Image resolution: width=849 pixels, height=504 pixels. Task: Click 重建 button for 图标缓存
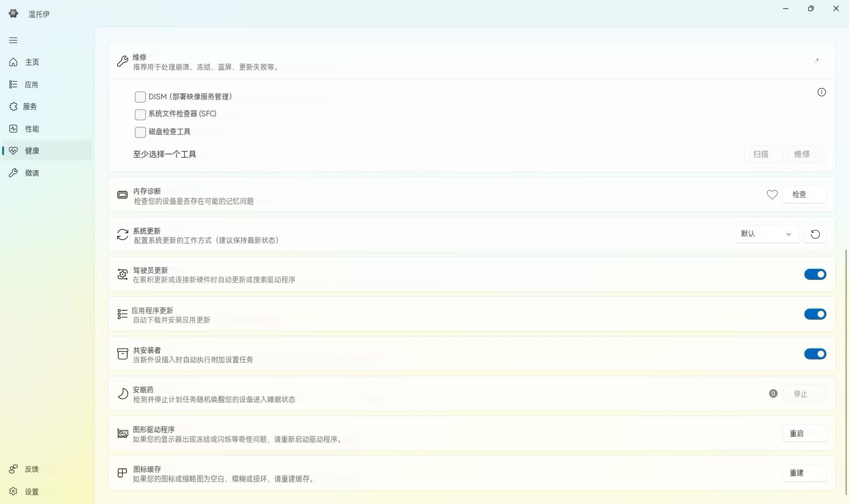pyautogui.click(x=803, y=473)
